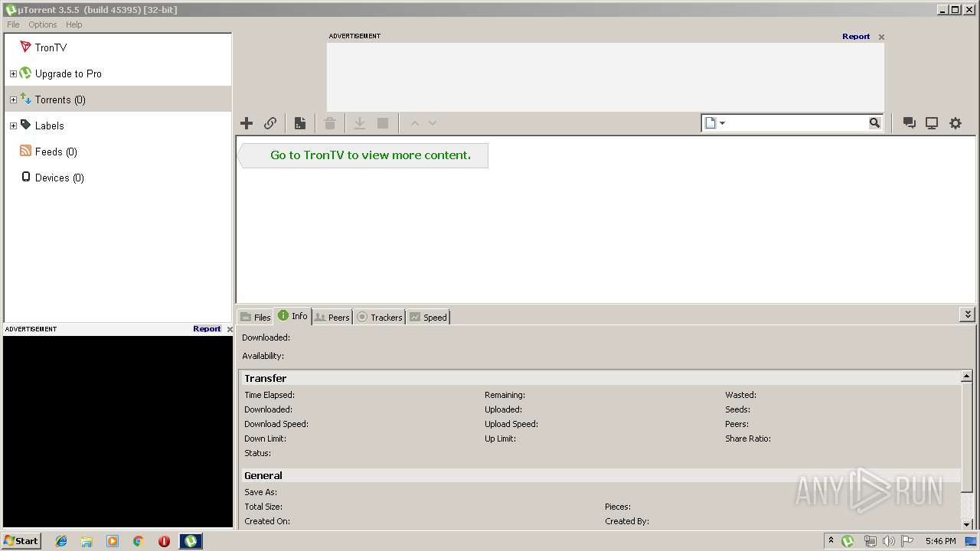Viewport: 980px width, 551px height.
Task: Click the Feeds RSS icon
Action: (26, 151)
